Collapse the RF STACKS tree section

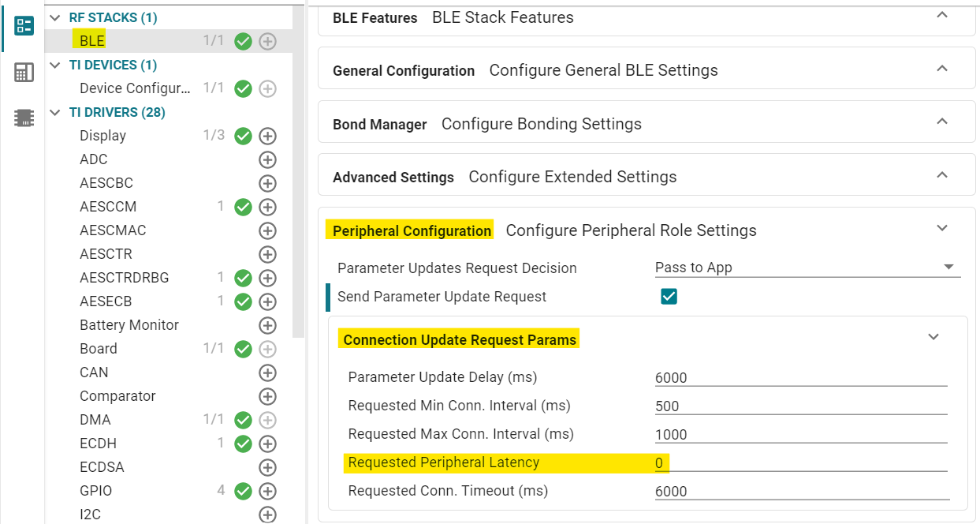click(x=54, y=17)
